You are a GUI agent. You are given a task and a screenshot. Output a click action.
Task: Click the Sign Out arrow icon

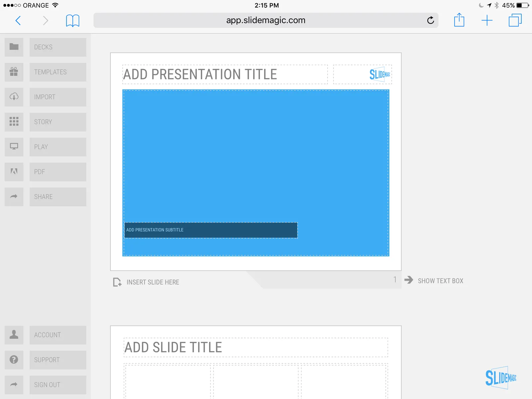[x=14, y=385]
